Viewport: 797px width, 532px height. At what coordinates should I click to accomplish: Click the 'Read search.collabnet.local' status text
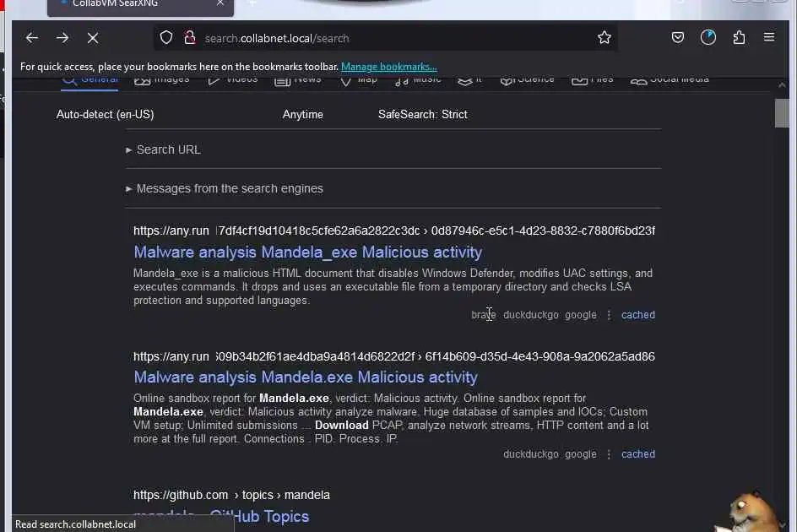(75, 524)
